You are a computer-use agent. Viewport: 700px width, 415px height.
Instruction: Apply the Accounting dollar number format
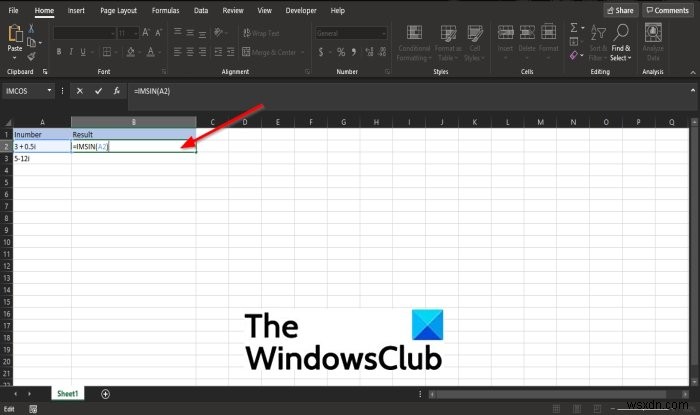pos(321,52)
